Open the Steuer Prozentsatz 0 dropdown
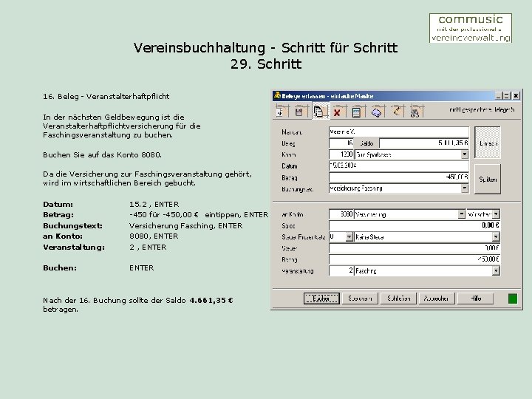The width and height of the screenshot is (532, 399). [x=349, y=237]
